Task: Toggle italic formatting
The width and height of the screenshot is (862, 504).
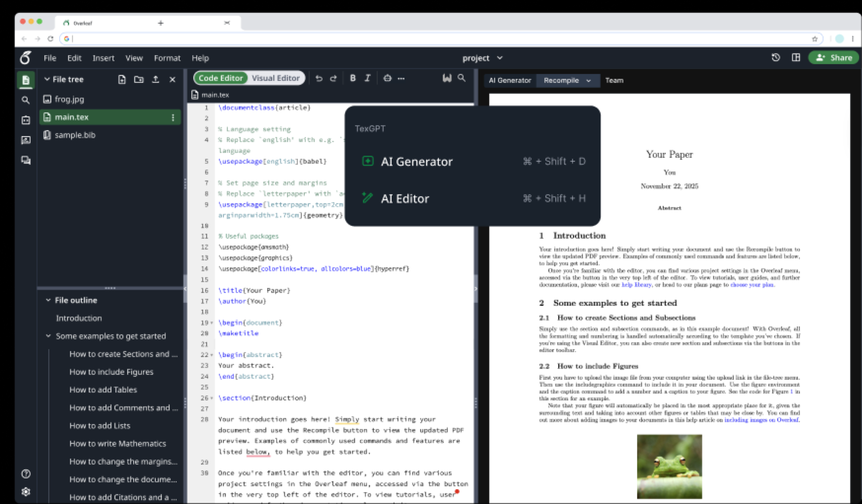Action: (367, 78)
